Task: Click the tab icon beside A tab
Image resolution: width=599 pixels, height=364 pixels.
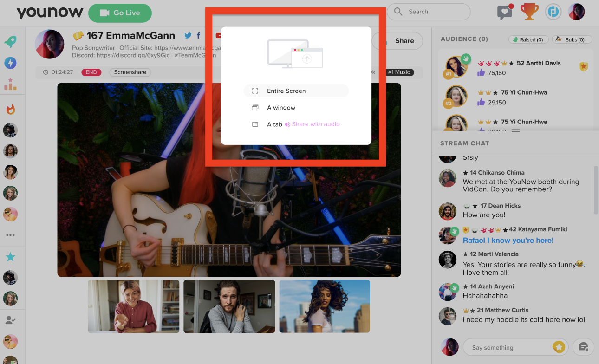Action: 255,124
